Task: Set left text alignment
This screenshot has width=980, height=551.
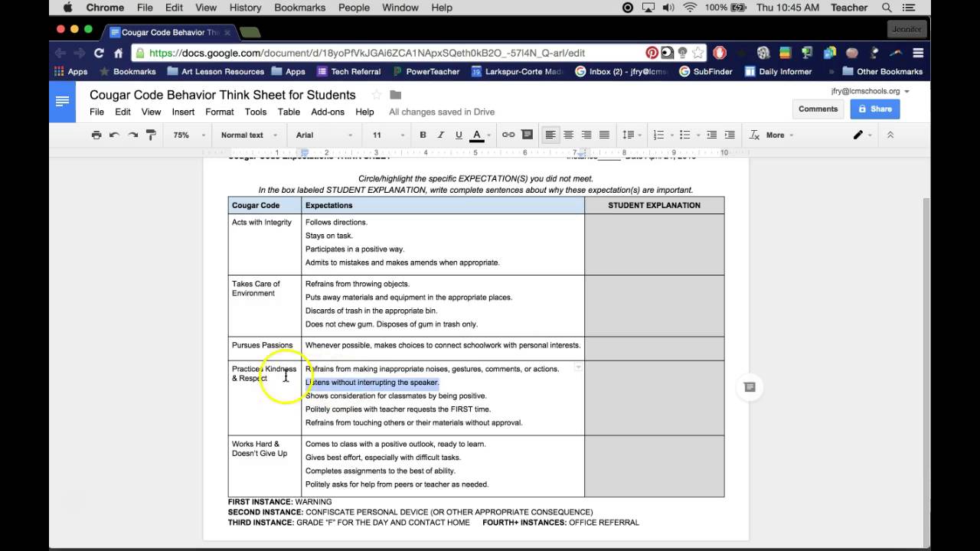Action: (x=550, y=135)
